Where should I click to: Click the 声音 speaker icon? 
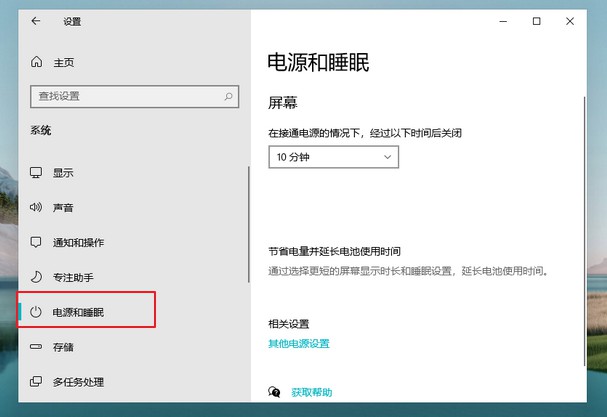36,207
